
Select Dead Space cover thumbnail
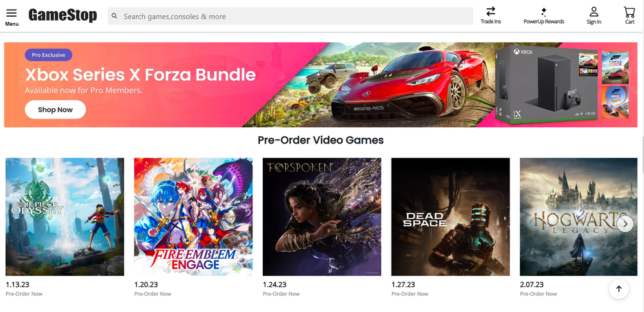[450, 217]
